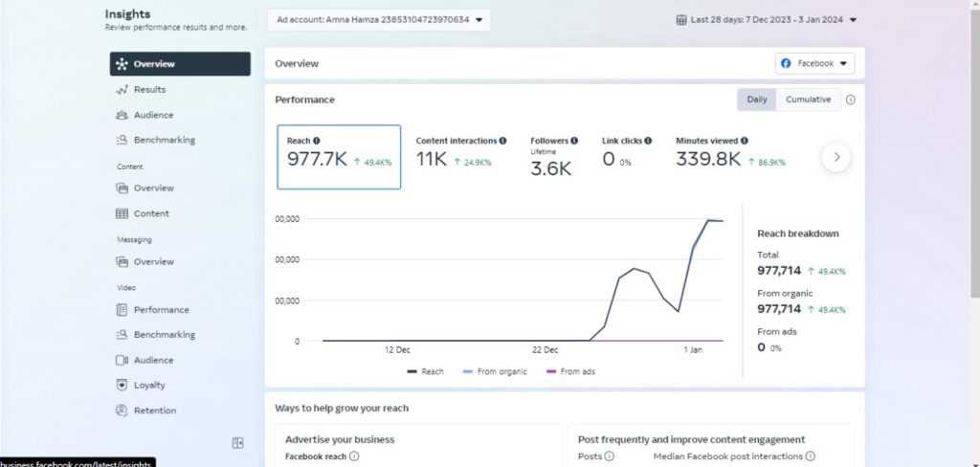This screenshot has width=980, height=467.
Task: Open Video Loyalty page
Action: click(x=148, y=386)
